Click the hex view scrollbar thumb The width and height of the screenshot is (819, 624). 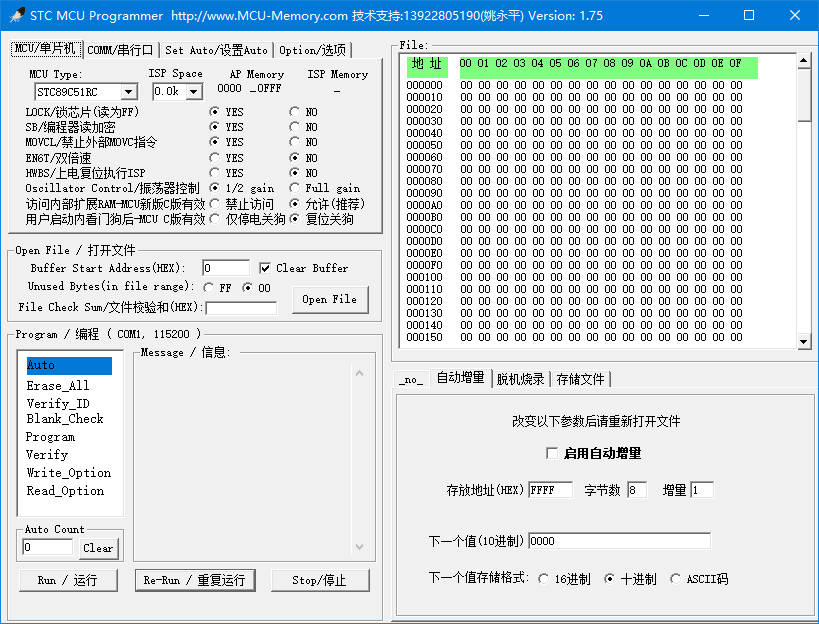tap(804, 95)
